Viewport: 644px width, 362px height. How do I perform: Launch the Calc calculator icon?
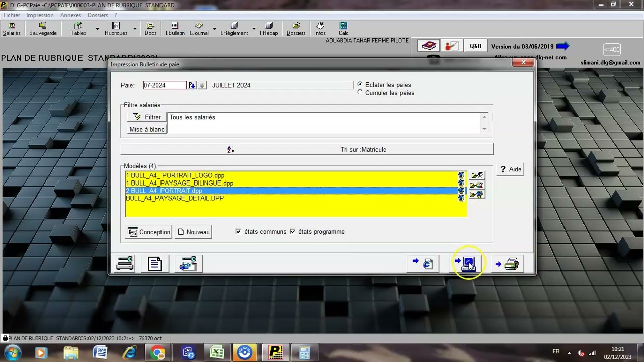(343, 29)
